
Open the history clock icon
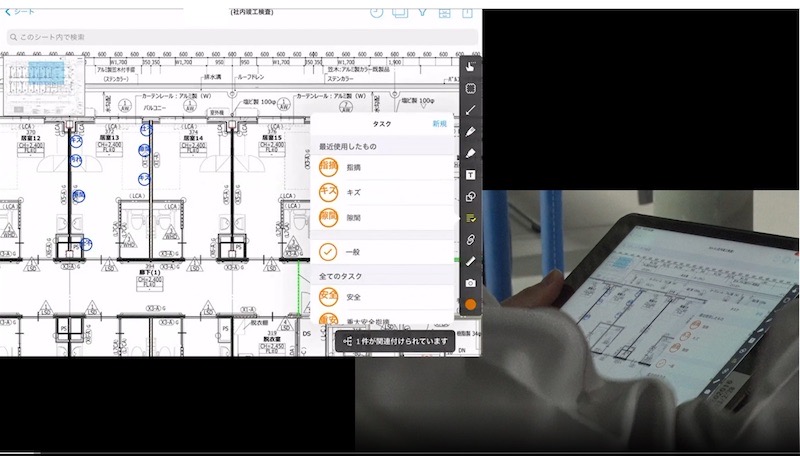377,12
